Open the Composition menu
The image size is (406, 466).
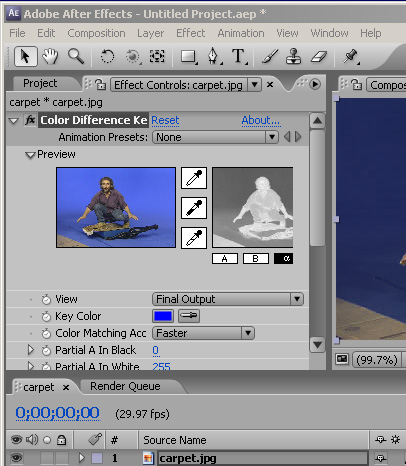96,33
